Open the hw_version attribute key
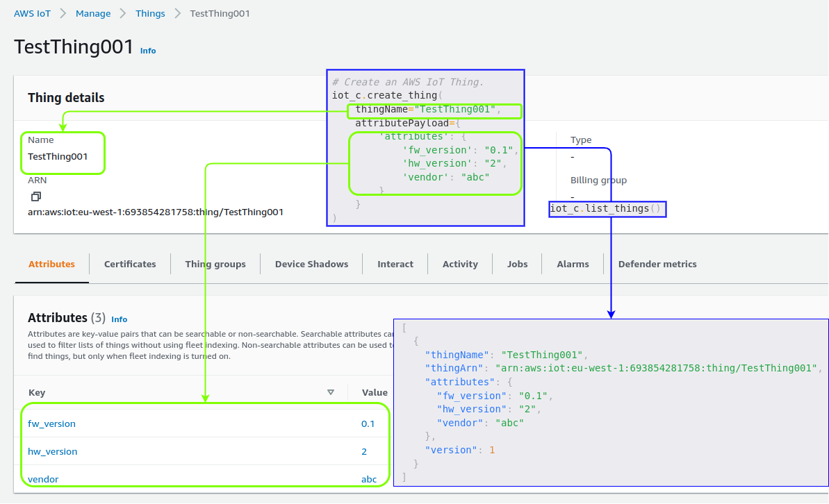 tap(52, 452)
